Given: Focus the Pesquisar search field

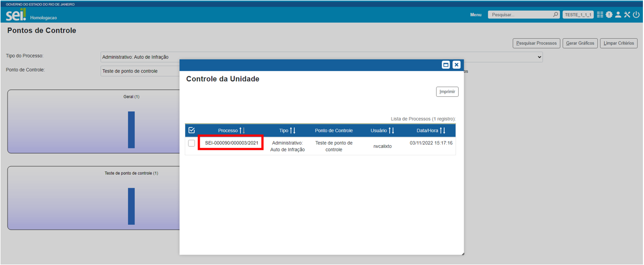Looking at the screenshot, I should tap(520, 15).
